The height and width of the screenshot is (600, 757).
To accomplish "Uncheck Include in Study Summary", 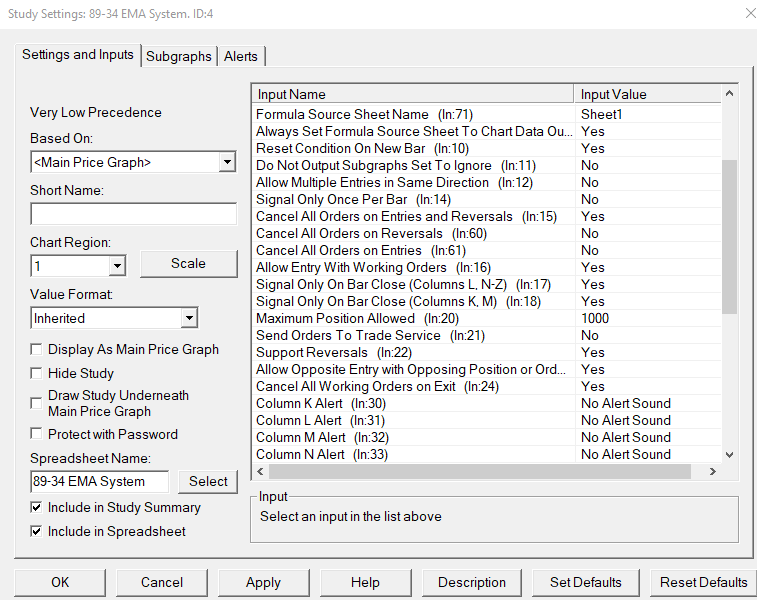I will 37,508.
